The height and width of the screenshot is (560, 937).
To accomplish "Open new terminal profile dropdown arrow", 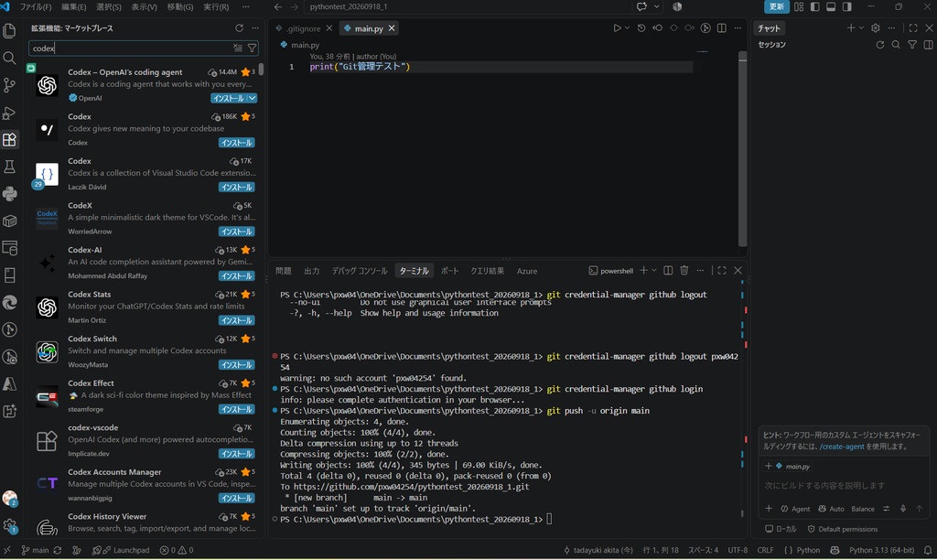I will [x=653, y=271].
